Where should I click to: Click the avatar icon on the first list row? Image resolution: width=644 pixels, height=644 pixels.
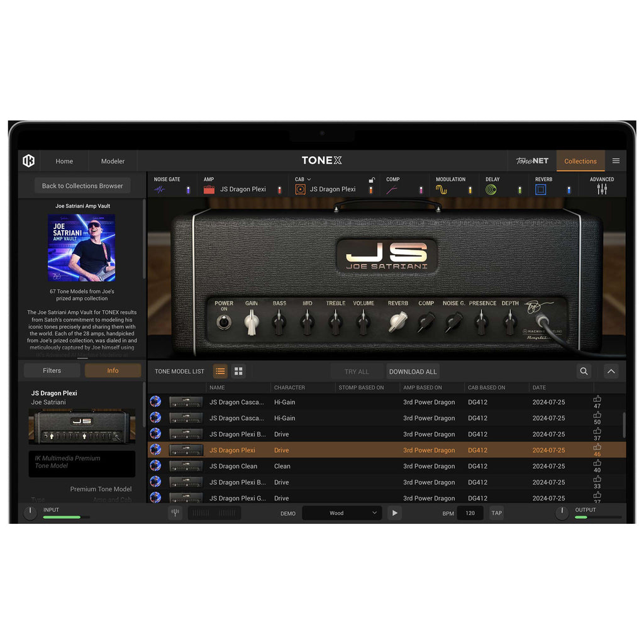pyautogui.click(x=156, y=402)
